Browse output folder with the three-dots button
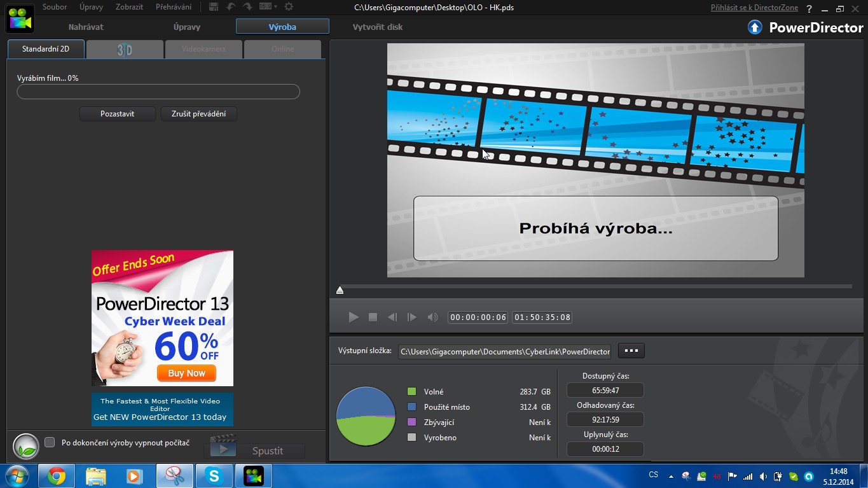 [631, 351]
